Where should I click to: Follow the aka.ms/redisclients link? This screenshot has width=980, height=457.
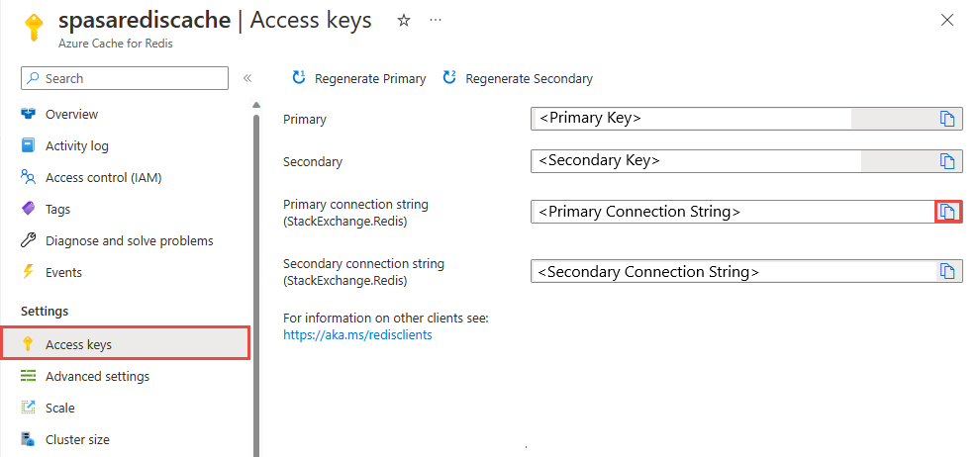pyautogui.click(x=357, y=334)
